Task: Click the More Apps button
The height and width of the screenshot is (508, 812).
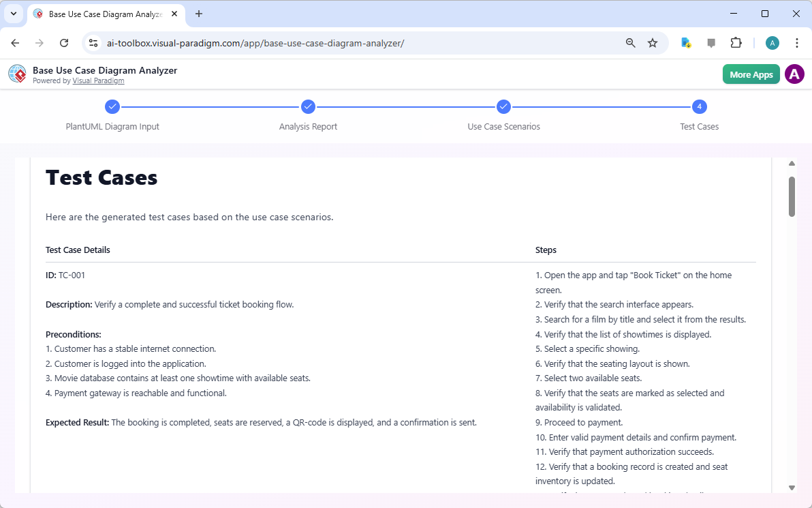Action: [x=751, y=74]
